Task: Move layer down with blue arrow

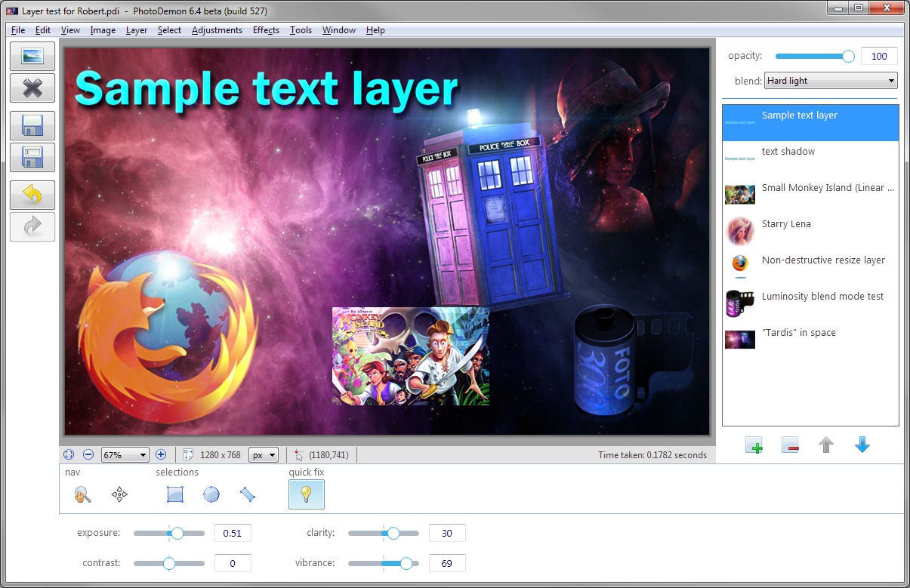Action: 862,446
